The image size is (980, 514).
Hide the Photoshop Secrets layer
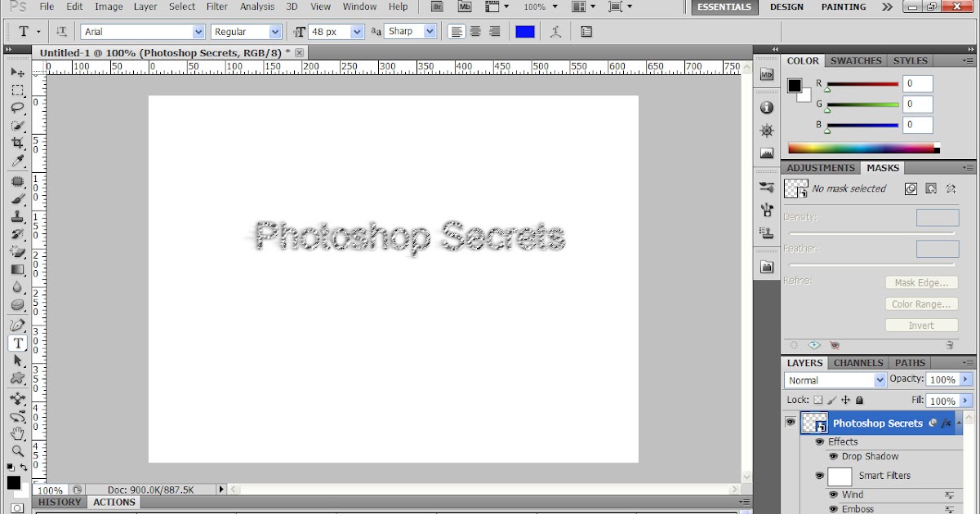click(790, 423)
